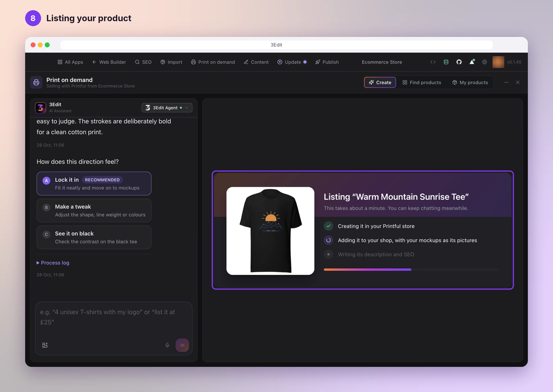Click the SEO magnifier icon
Viewport: 553px width, 392px height.
coord(137,62)
